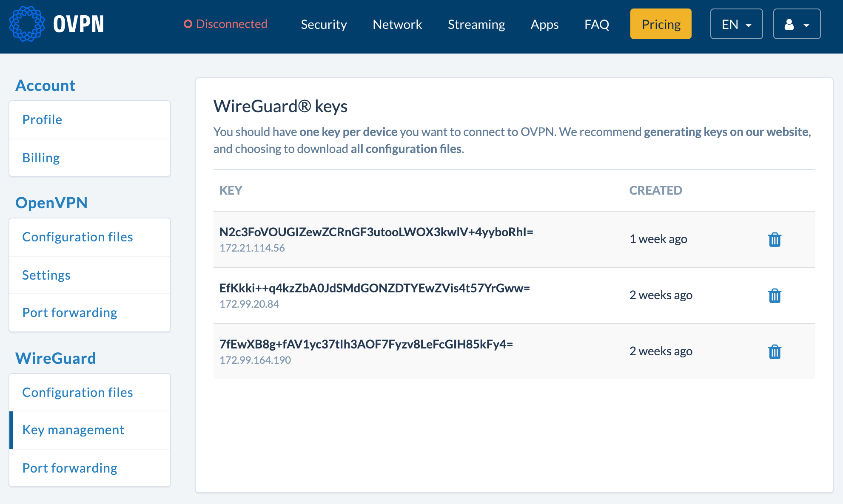
Task: Expand the EN language dropdown
Action: point(736,24)
